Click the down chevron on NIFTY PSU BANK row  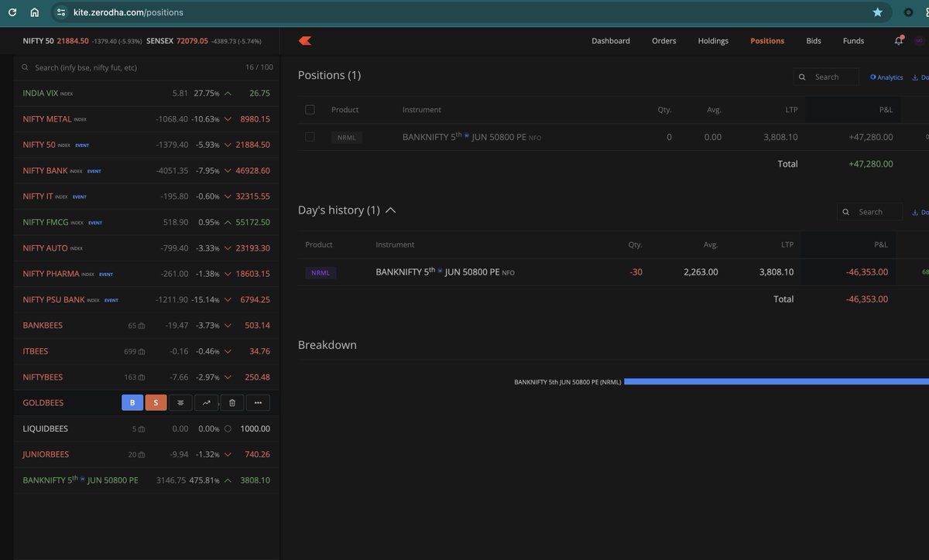point(228,299)
